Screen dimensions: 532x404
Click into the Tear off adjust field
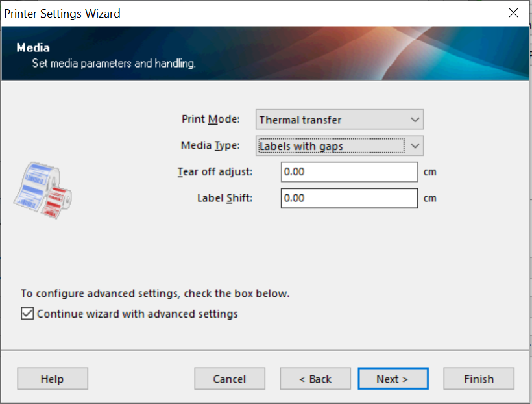coord(349,172)
